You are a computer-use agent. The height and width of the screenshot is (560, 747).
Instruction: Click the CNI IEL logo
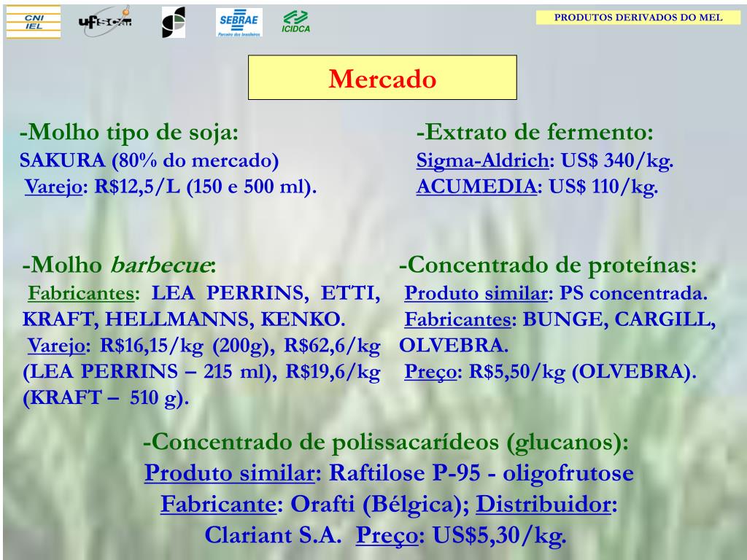coord(34,22)
